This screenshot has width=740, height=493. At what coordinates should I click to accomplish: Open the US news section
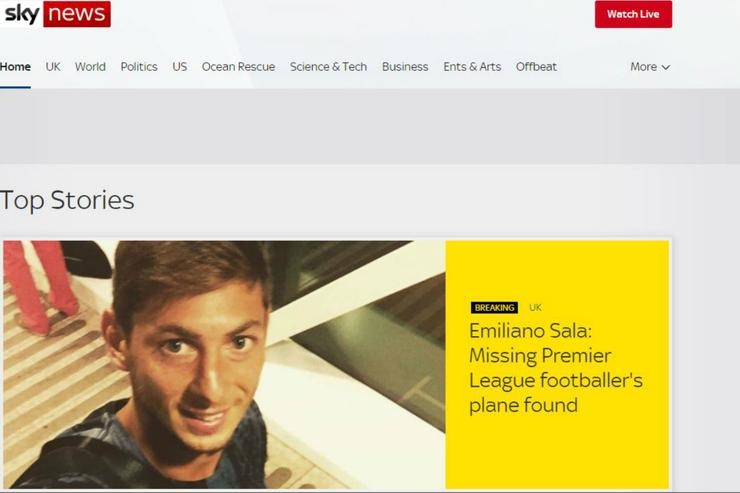(180, 67)
